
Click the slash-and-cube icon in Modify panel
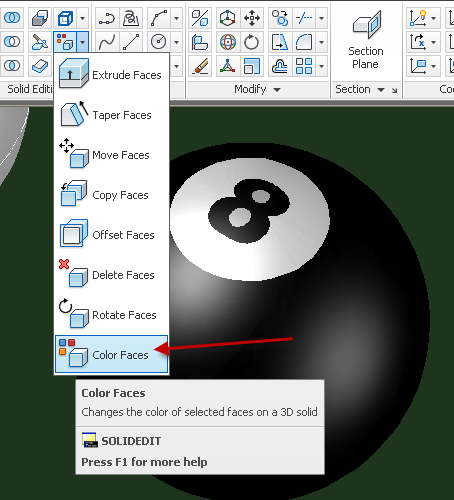200,17
